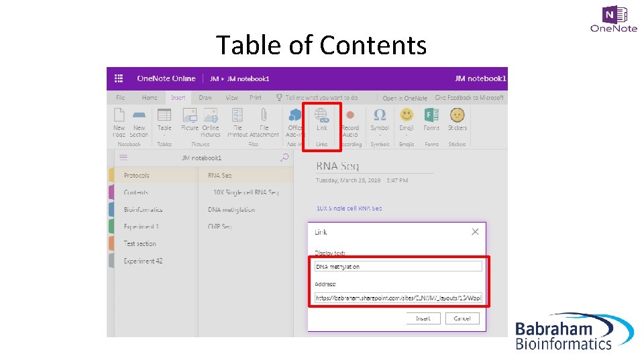Select the RNA Seq page

tap(246, 175)
